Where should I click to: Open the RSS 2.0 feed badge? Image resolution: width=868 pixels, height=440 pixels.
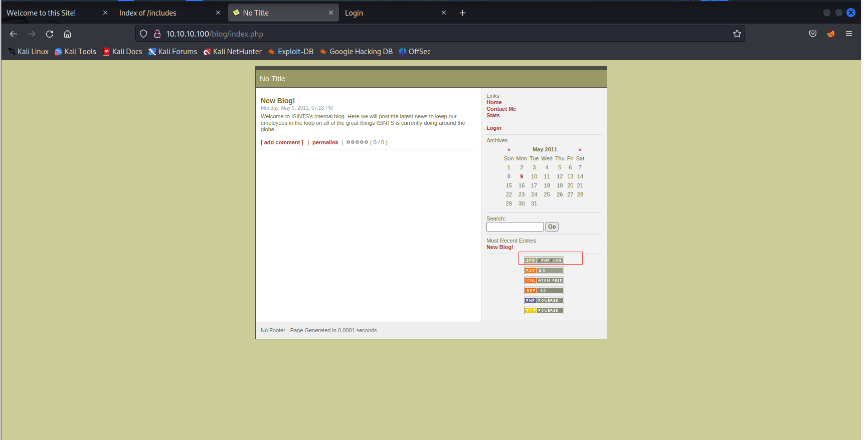click(544, 271)
